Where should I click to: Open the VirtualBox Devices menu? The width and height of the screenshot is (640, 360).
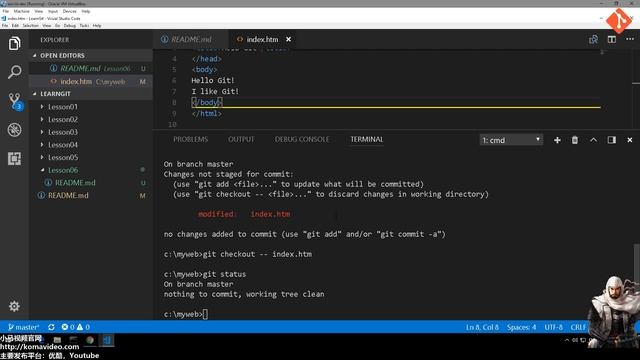pos(69,11)
